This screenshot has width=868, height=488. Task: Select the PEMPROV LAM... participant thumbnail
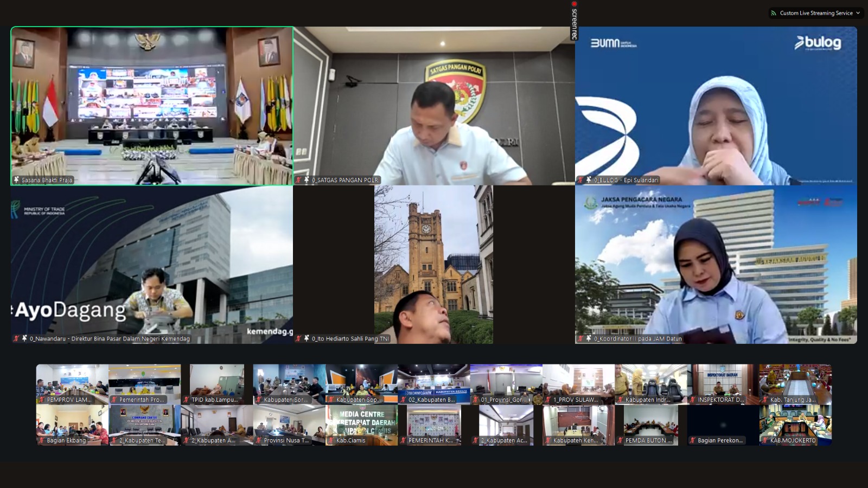point(72,384)
